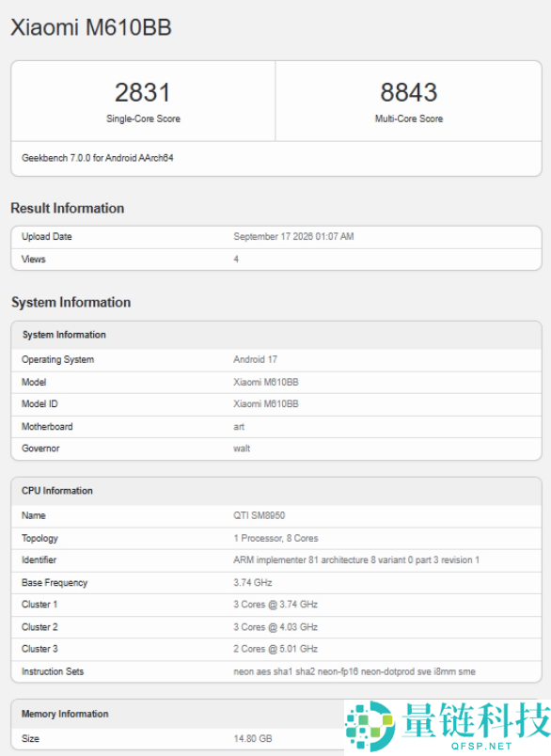Click the Geekbench 7.0.0 for Android version line
The image size is (551, 756).
(98, 158)
